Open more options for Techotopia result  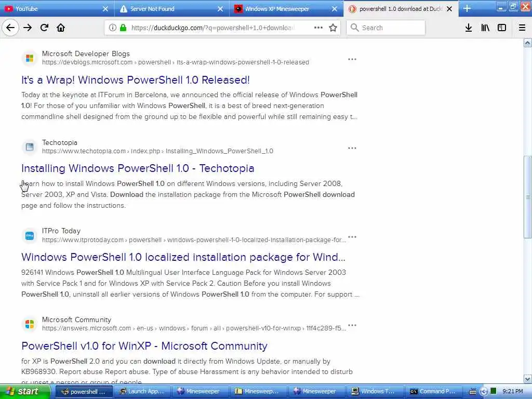pos(352,148)
